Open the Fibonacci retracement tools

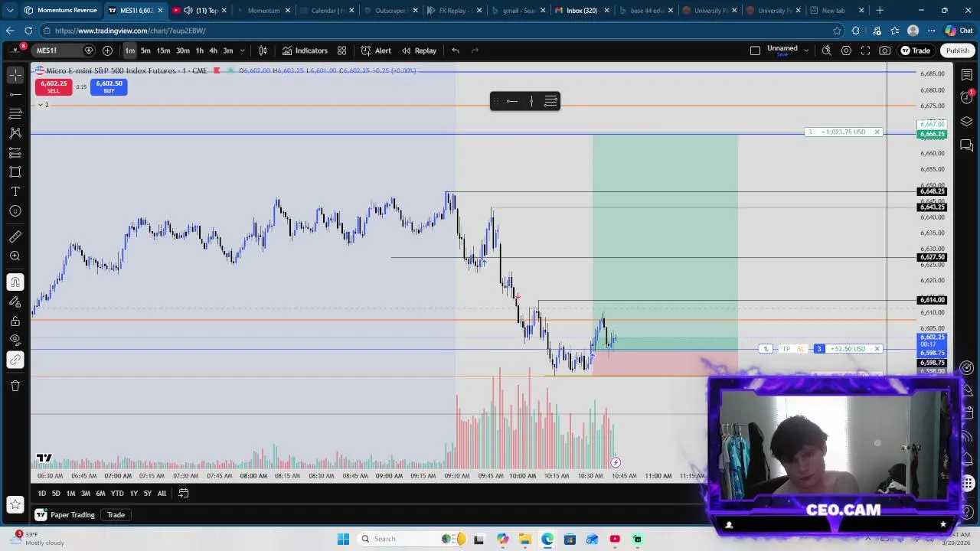(15, 114)
